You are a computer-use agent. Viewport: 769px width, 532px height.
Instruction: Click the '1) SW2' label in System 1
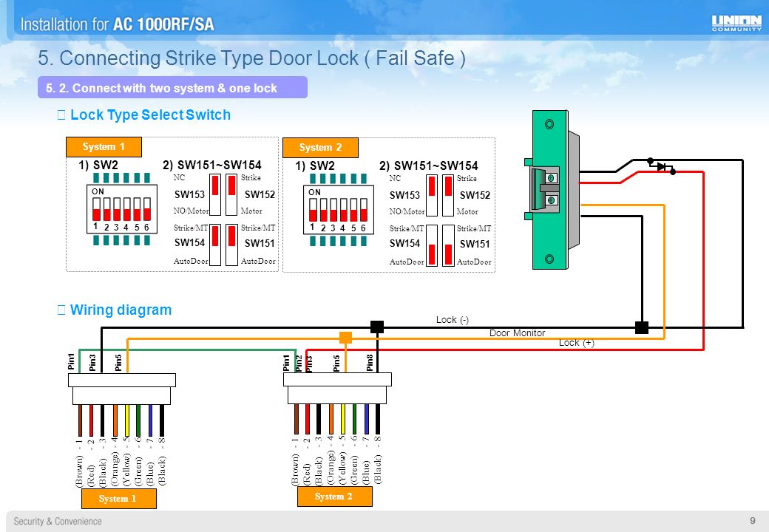pos(98,165)
